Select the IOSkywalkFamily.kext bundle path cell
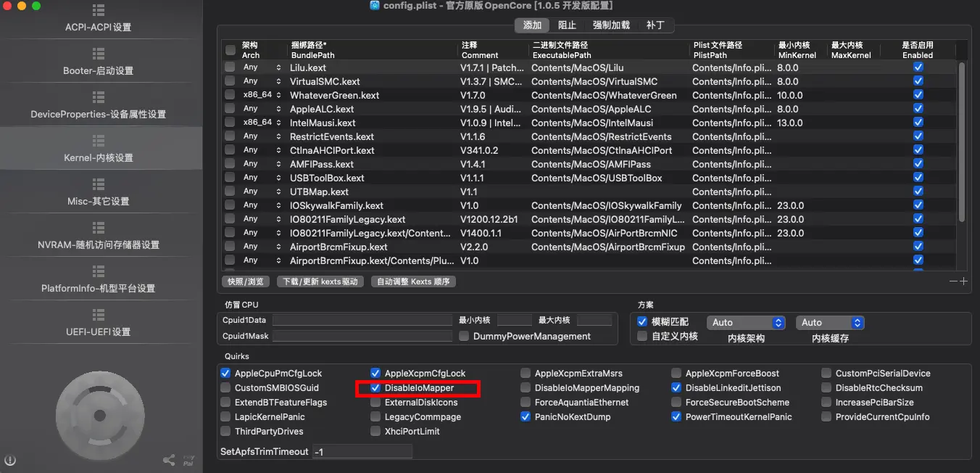Screen dimensions: 980x473 [336, 205]
